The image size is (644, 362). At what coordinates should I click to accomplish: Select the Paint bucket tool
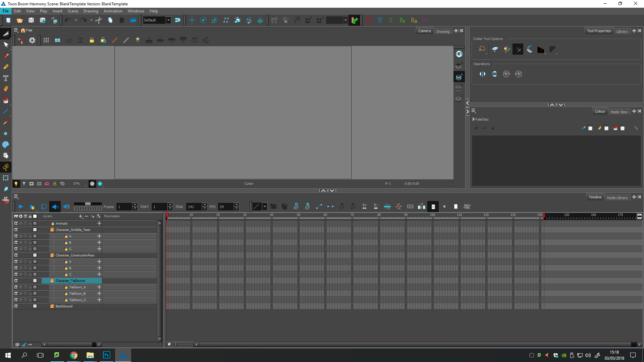6,100
